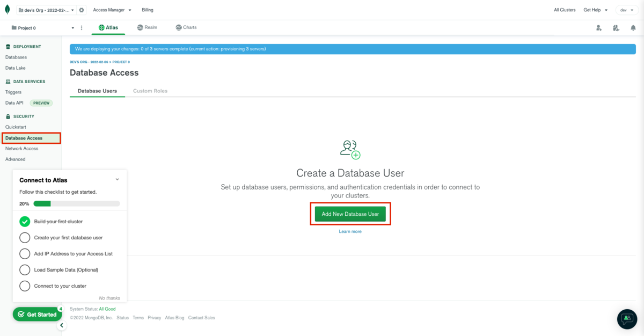
Task: Switch to the Realm tab
Action: coord(147,27)
